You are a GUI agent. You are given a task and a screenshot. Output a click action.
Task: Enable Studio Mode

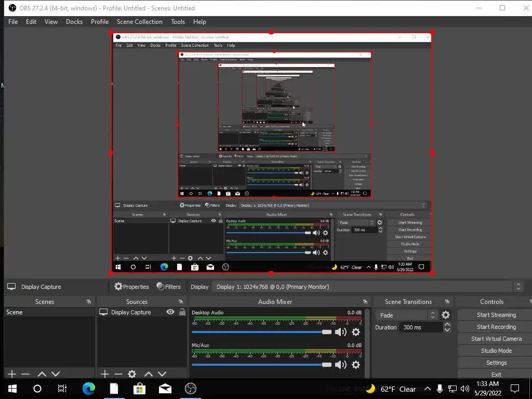pyautogui.click(x=496, y=351)
